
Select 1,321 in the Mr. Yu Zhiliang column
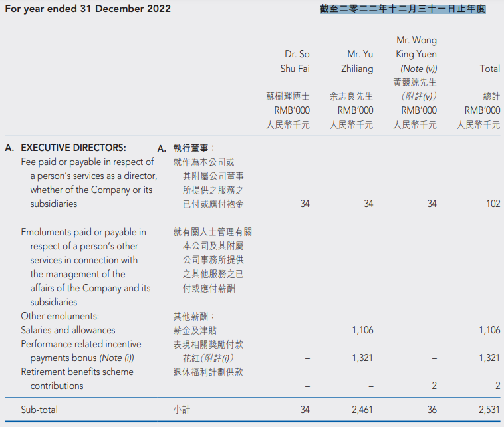(362, 358)
